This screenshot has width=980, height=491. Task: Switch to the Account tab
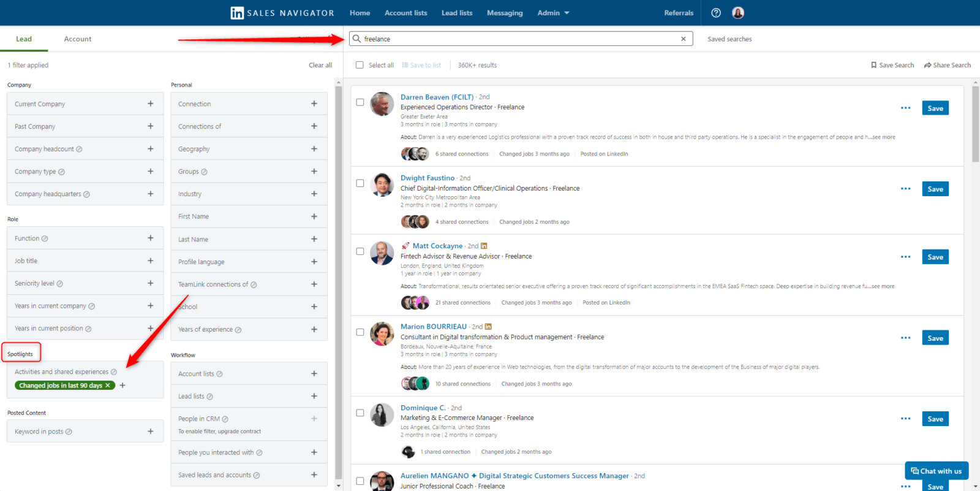tap(78, 39)
